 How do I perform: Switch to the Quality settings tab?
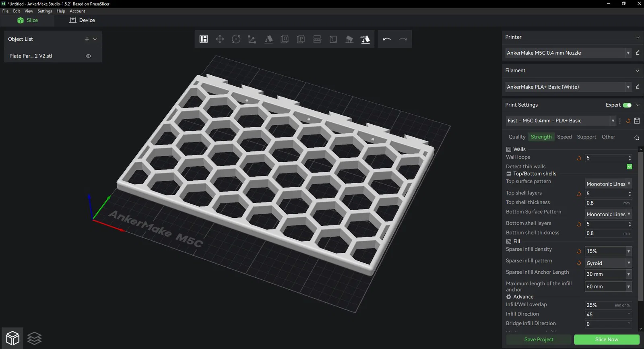pyautogui.click(x=517, y=137)
